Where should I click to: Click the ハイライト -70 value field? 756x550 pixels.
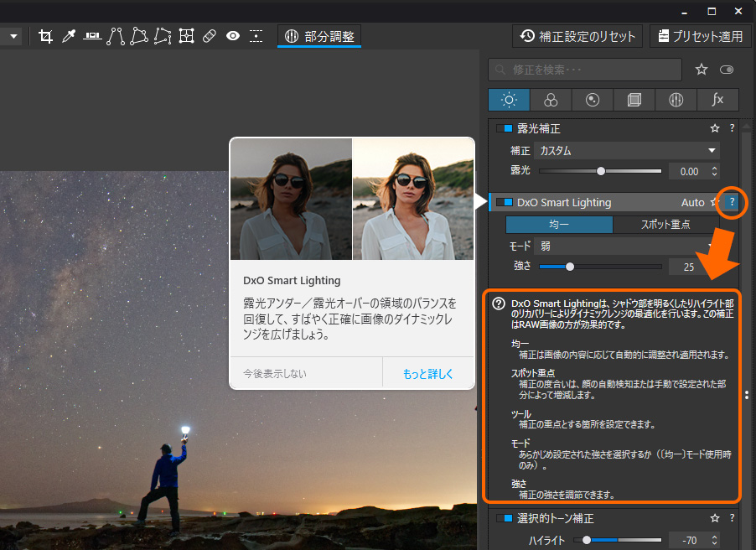coord(690,540)
